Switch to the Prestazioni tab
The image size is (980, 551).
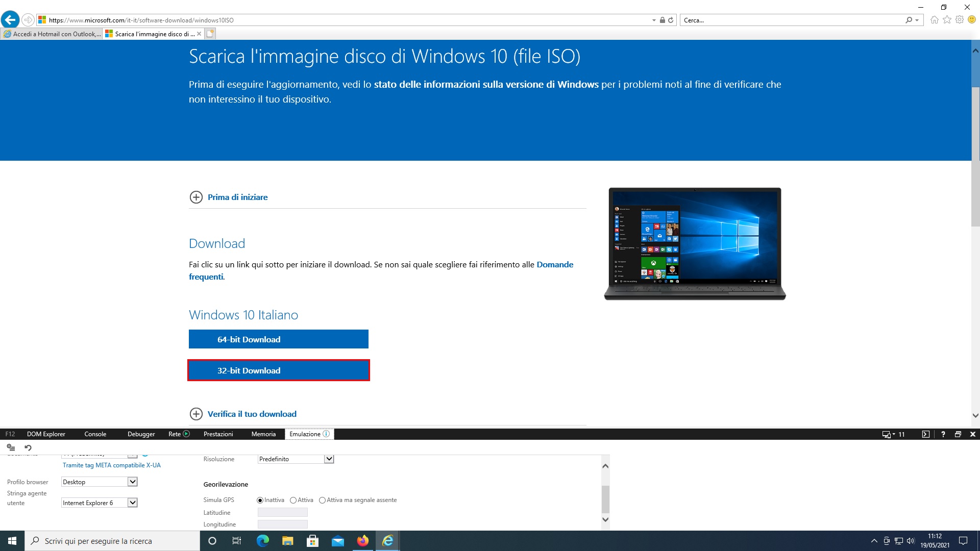[218, 434]
